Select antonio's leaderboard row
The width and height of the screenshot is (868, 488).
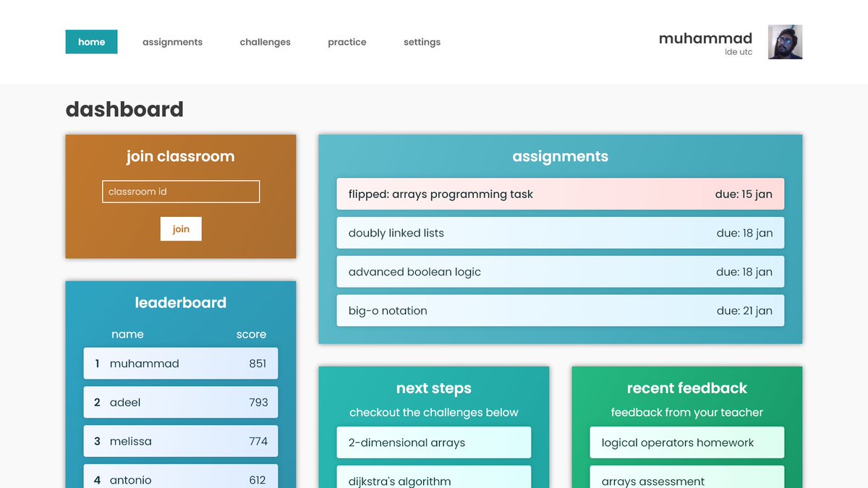[x=181, y=476]
